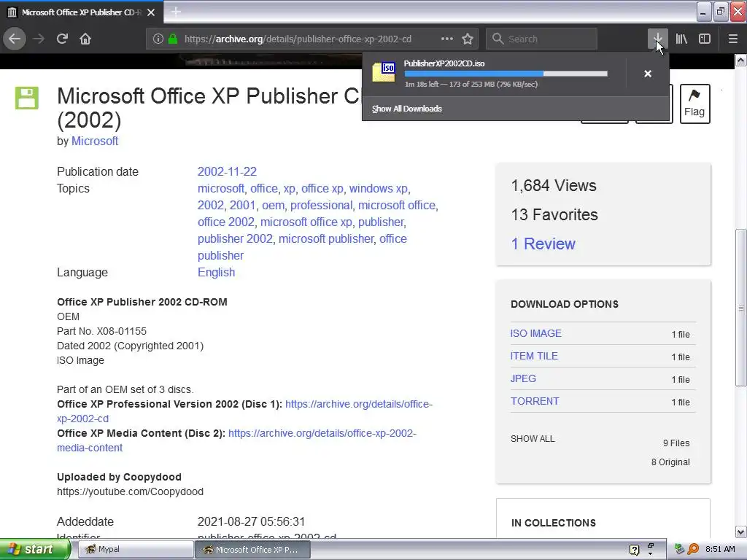Switch to the Mypal taskbar button
This screenshot has height=560, width=747.
[135, 550]
